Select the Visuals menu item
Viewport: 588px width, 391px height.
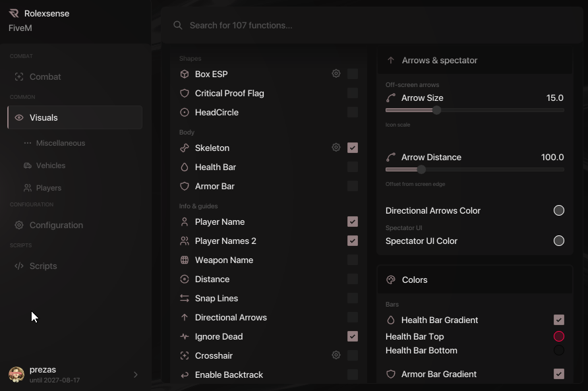75,117
